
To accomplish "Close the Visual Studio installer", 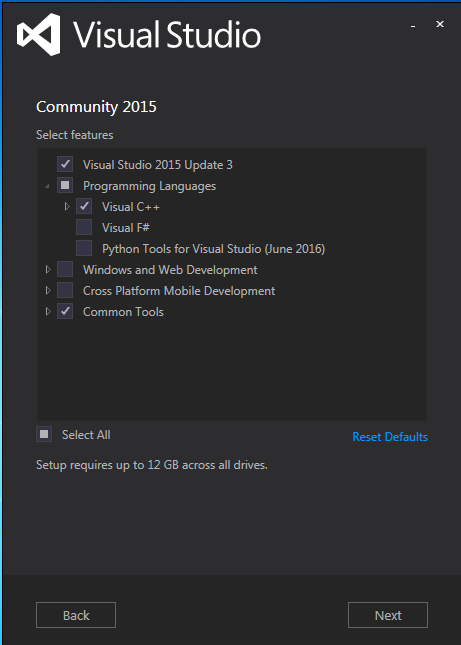I will click(x=440, y=24).
